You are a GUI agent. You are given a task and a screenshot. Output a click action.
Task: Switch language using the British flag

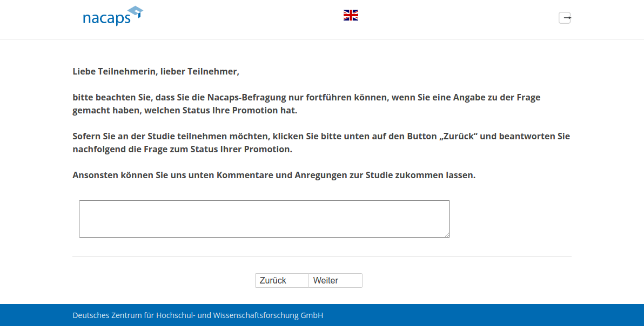point(351,15)
